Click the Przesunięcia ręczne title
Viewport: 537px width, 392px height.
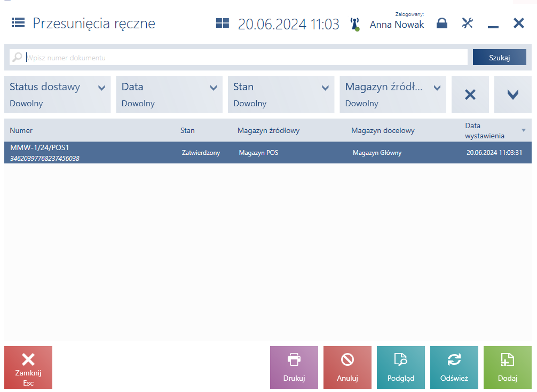click(94, 23)
